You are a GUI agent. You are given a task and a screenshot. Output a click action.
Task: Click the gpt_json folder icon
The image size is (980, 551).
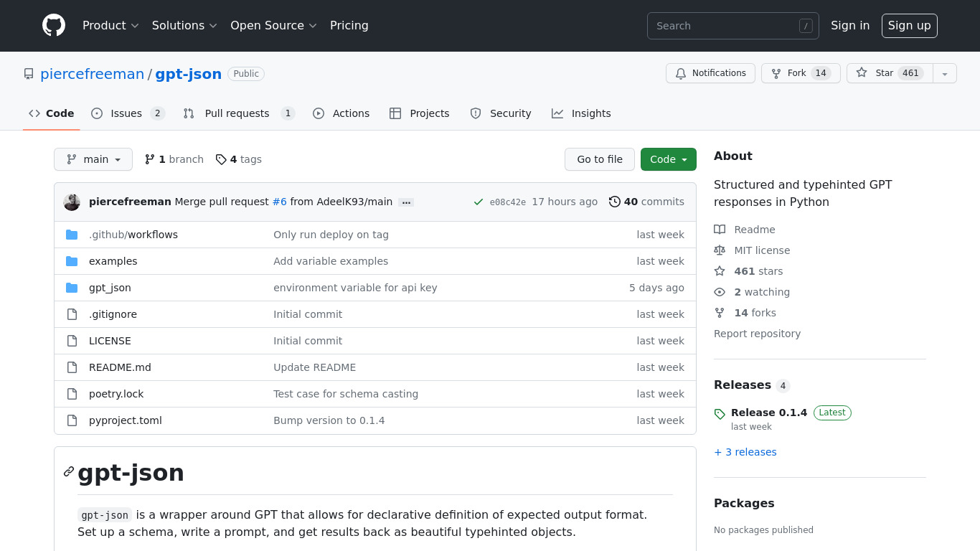click(x=72, y=288)
